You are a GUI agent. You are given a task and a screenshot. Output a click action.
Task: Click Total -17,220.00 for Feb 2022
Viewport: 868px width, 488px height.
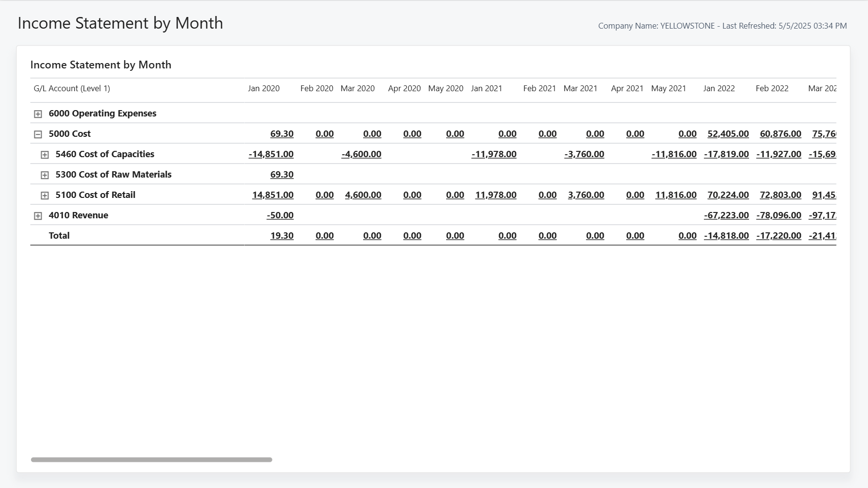pos(779,236)
